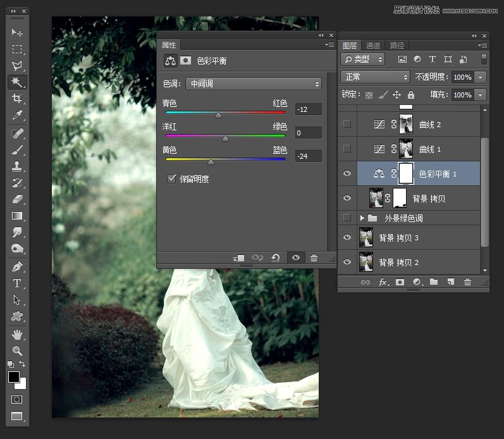Reset adjustment to defaults in Properties panel
This screenshot has width=504, height=439.
click(x=276, y=257)
